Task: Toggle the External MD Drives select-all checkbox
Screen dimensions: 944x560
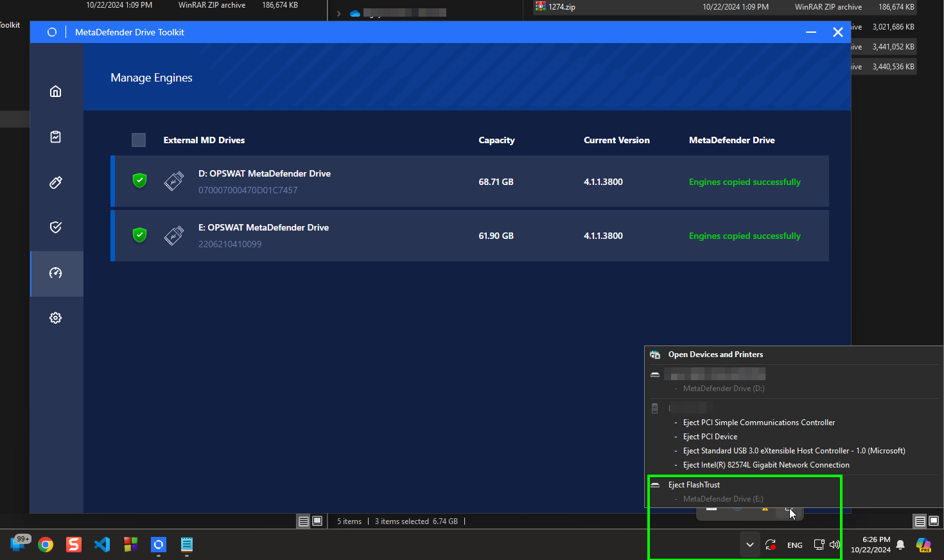Action: pos(139,140)
